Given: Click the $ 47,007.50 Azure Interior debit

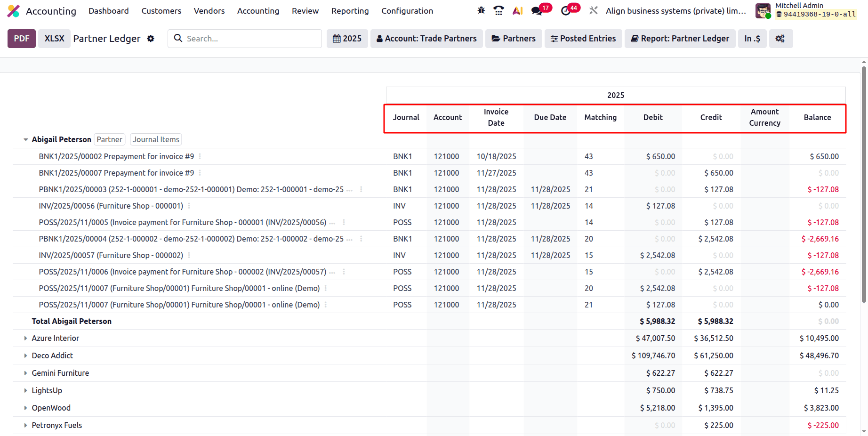Looking at the screenshot, I should pyautogui.click(x=655, y=338).
